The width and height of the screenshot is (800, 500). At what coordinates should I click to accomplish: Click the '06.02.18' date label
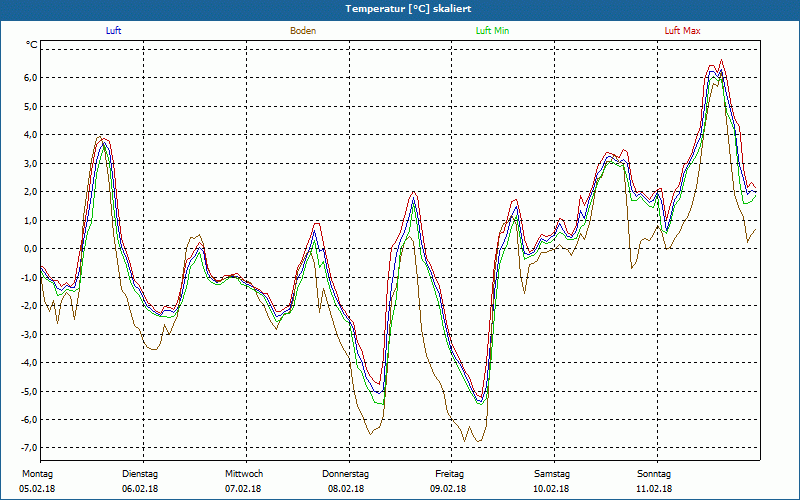140,489
